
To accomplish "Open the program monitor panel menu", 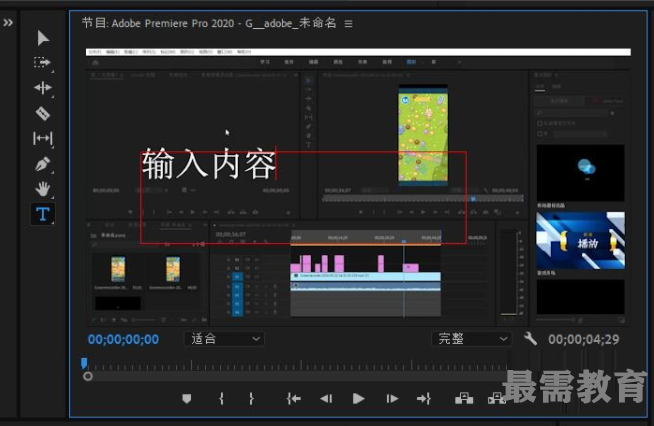I will pyautogui.click(x=348, y=23).
